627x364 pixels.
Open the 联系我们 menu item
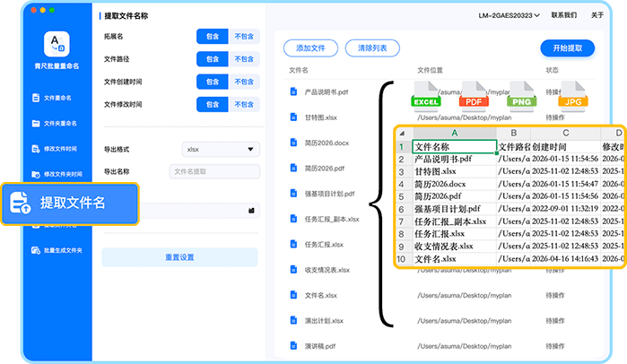pyautogui.click(x=563, y=15)
